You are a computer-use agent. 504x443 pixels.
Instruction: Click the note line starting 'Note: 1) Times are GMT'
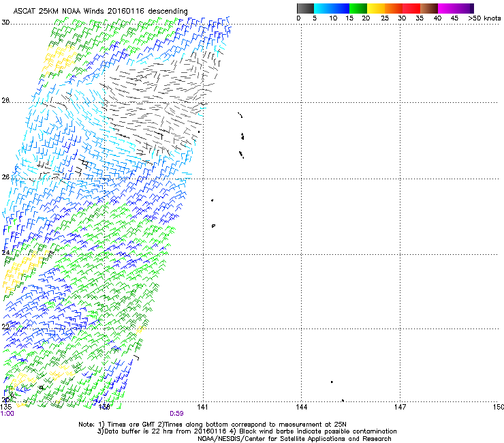[212, 425]
